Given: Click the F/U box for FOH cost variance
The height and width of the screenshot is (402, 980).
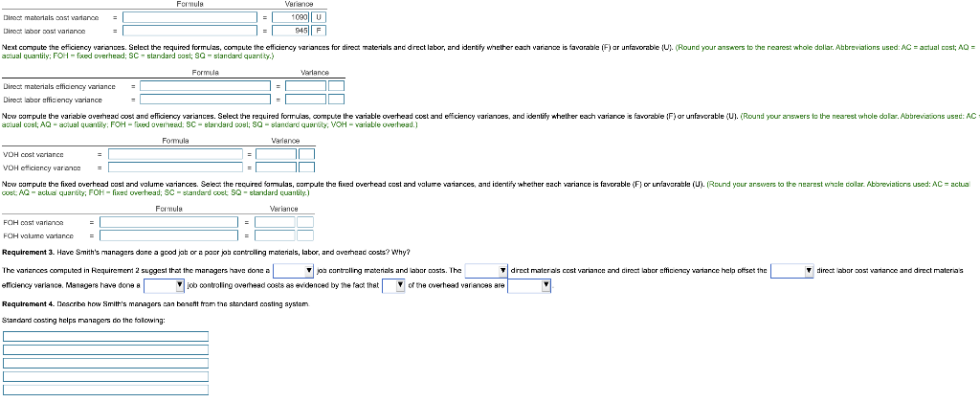Looking at the screenshot, I should 305,222.
